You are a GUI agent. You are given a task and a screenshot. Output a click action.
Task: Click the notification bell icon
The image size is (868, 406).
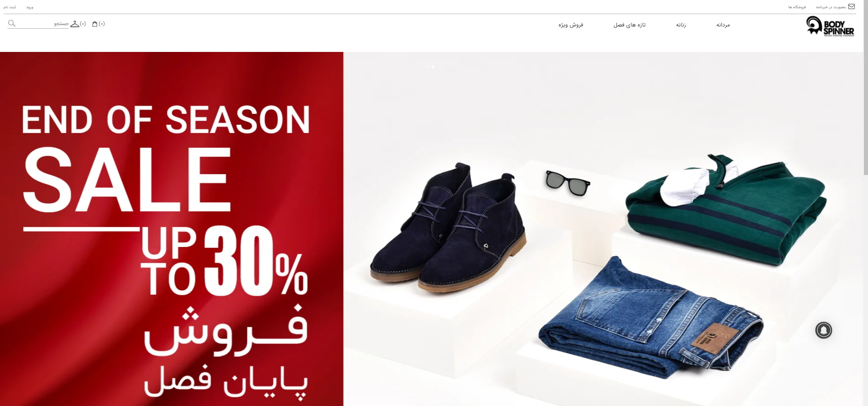click(x=823, y=330)
